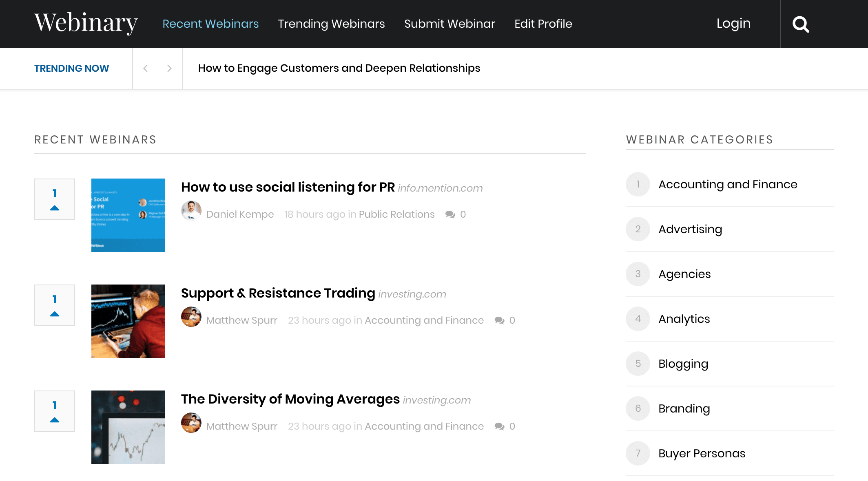Open The Diversity of Moving Averages title
Viewport: 868px width, 481px height.
pyautogui.click(x=290, y=399)
